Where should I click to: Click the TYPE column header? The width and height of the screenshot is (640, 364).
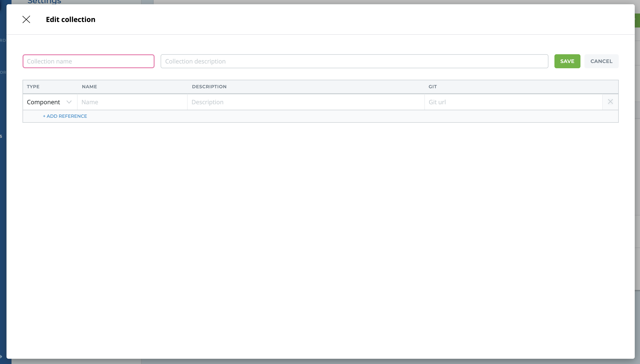point(33,87)
